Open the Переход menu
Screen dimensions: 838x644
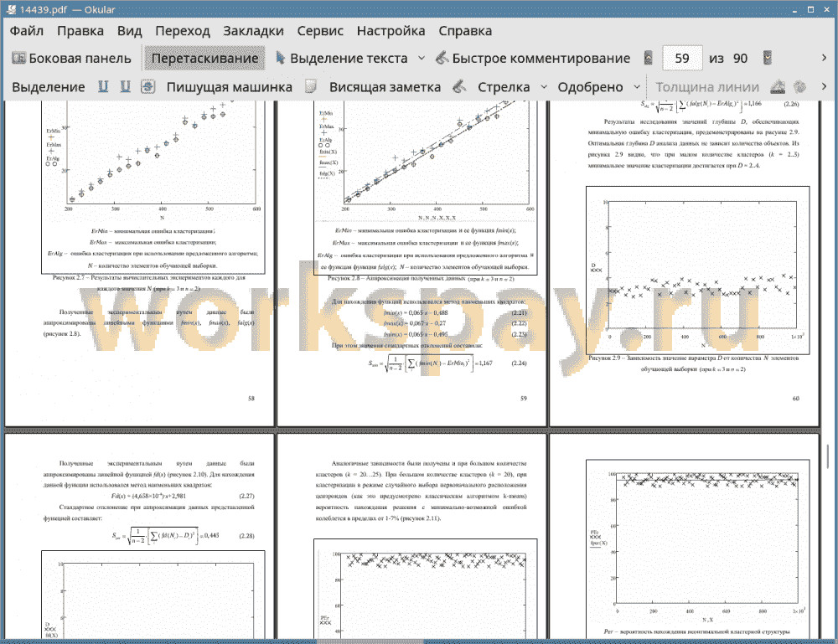point(182,31)
